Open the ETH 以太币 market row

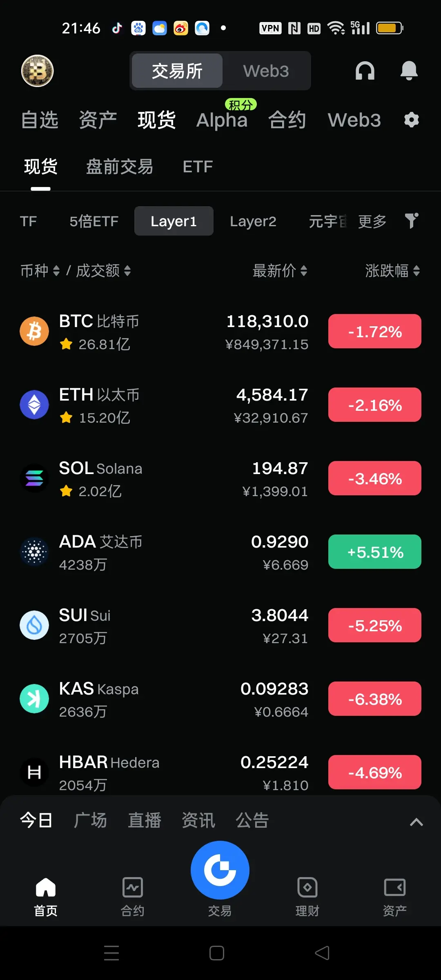point(220,405)
